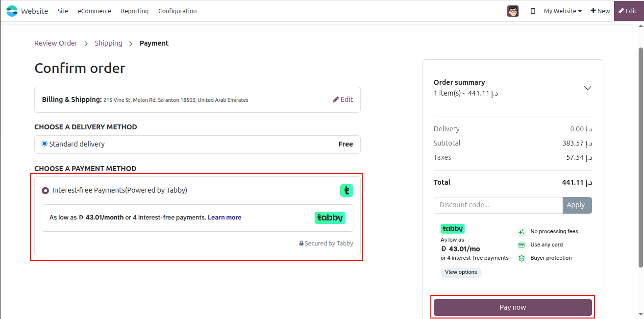Click the tabby logo in order summary
This screenshot has height=319, width=644.
click(x=452, y=228)
